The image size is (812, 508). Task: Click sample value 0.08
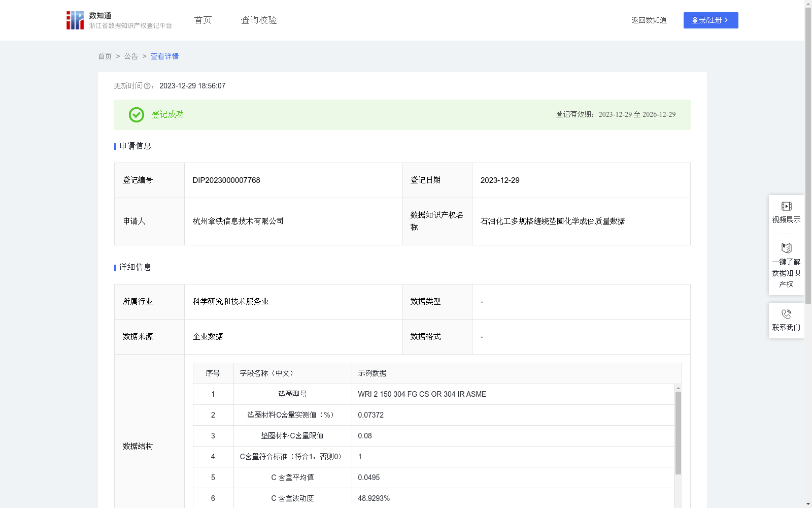(364, 436)
